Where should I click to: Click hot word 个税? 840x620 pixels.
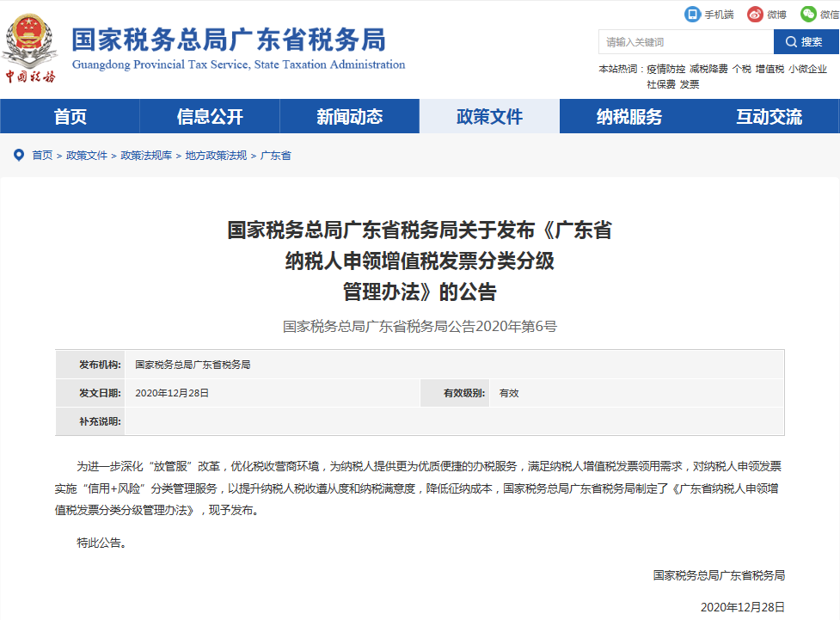tap(742, 69)
